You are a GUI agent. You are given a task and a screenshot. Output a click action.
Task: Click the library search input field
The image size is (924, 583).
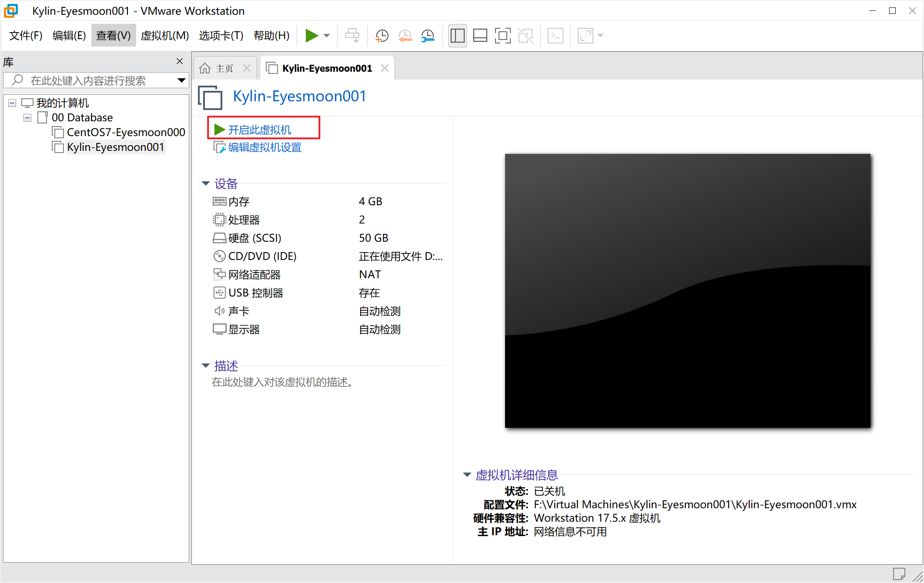[x=96, y=80]
